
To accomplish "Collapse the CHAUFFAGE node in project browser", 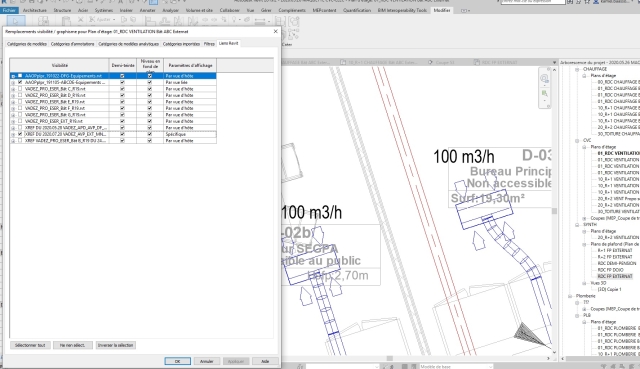I will [577, 69].
